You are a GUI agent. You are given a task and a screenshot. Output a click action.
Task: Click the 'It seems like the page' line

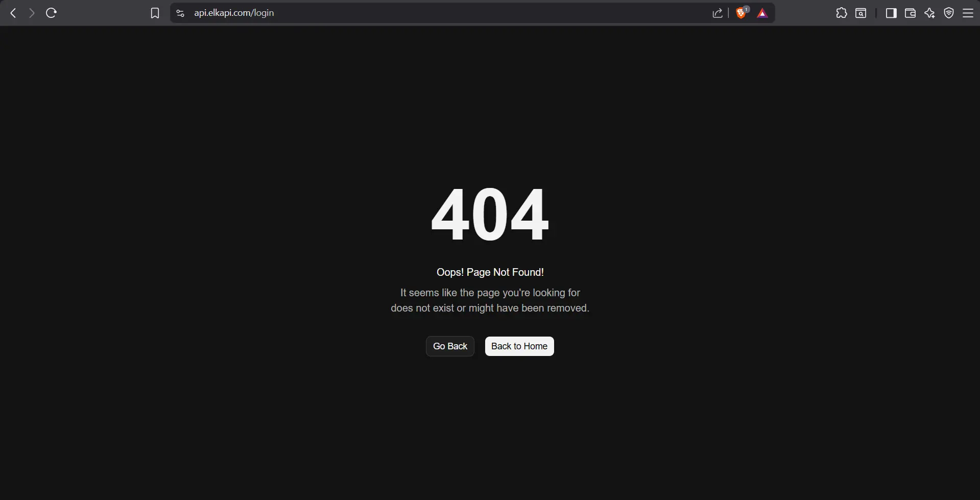[x=490, y=293]
